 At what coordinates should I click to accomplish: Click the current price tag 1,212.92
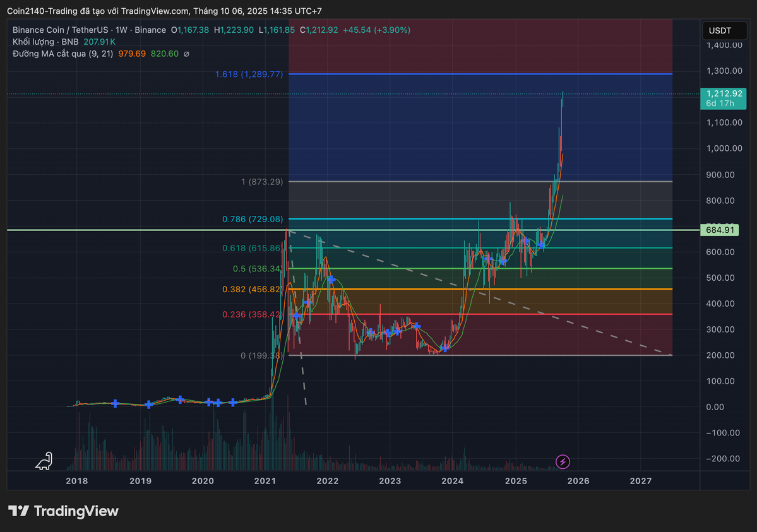[x=722, y=93]
